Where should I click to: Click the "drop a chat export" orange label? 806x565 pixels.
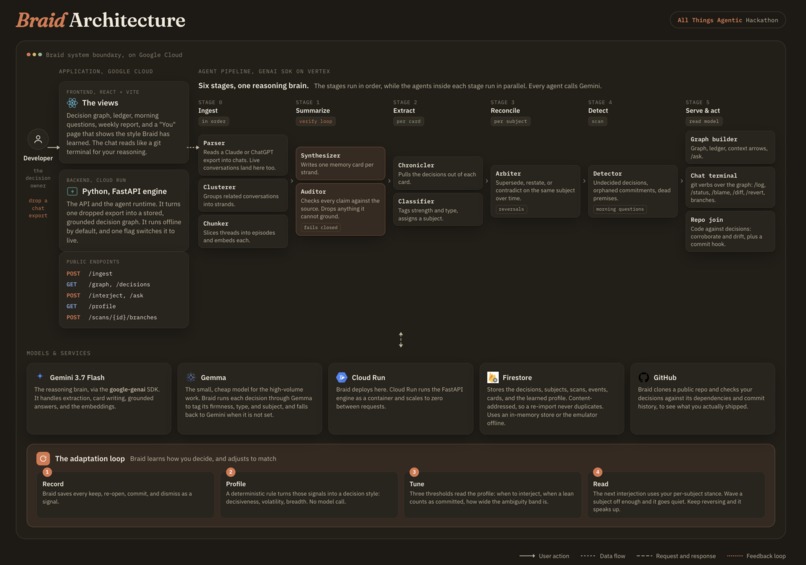pos(38,208)
